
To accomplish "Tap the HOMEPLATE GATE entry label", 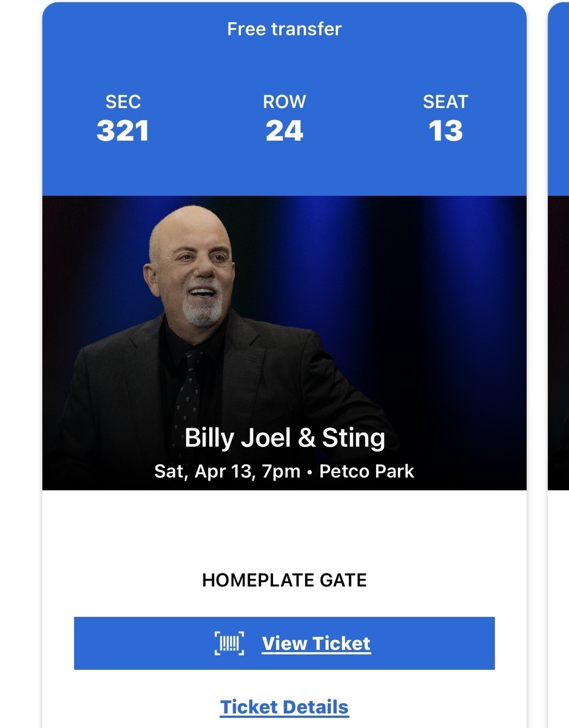I will (x=283, y=580).
